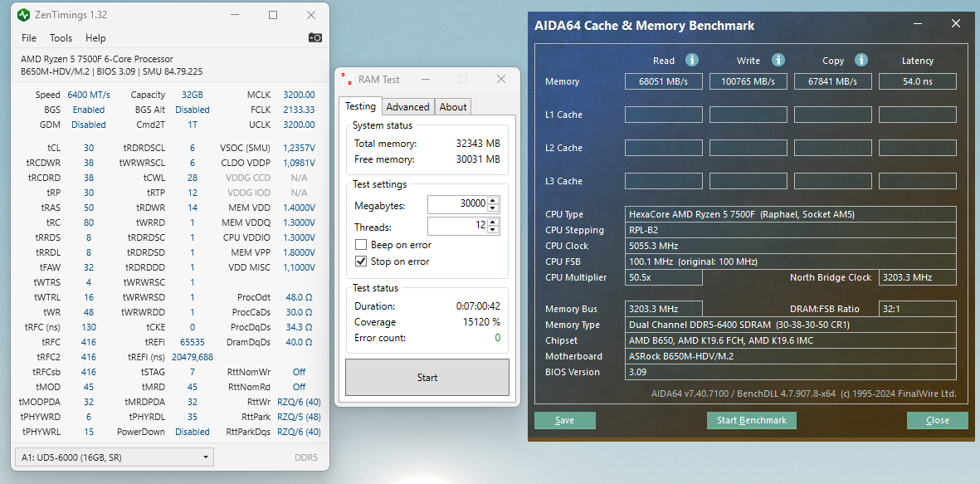This screenshot has width=980, height=484.
Task: Click the ZenTimings app logo icon
Action: (23, 14)
